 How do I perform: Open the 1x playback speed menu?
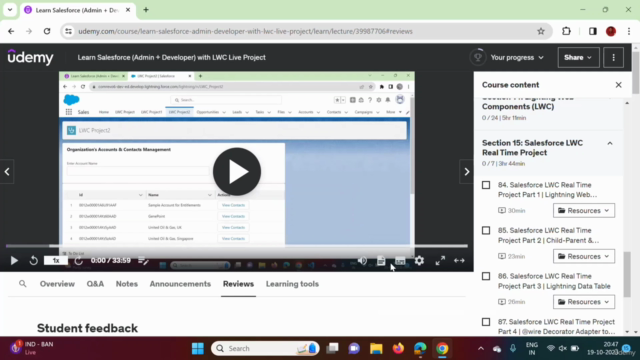point(56,260)
